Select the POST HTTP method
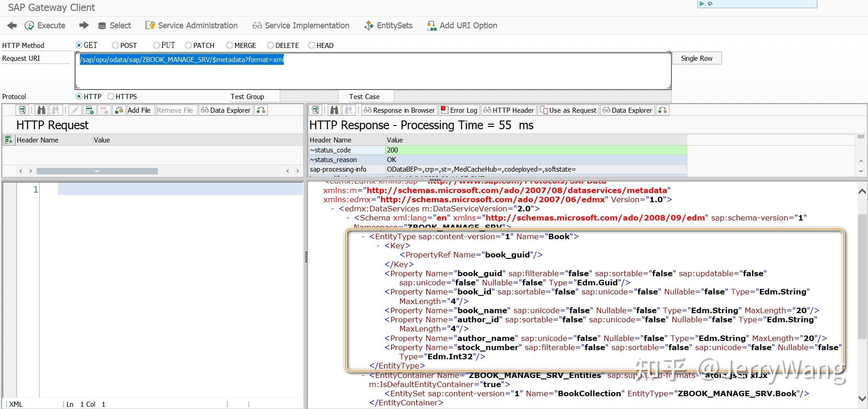This screenshot has height=409, width=868. 115,45
